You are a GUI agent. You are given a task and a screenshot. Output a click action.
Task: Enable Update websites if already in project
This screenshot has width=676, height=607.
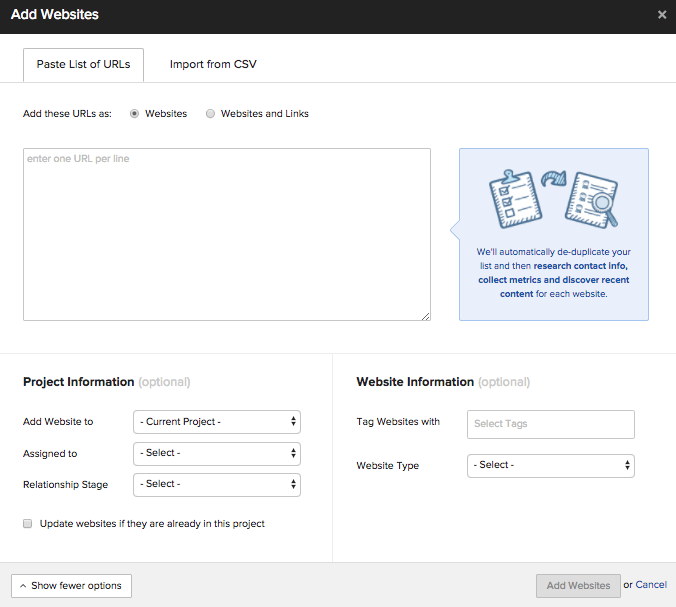coord(28,523)
